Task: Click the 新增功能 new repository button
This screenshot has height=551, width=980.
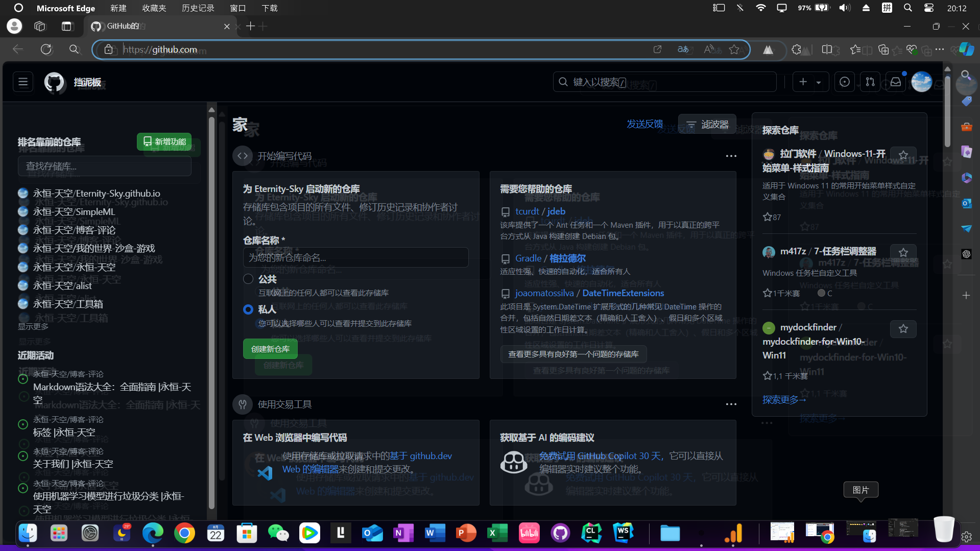Action: point(164,141)
